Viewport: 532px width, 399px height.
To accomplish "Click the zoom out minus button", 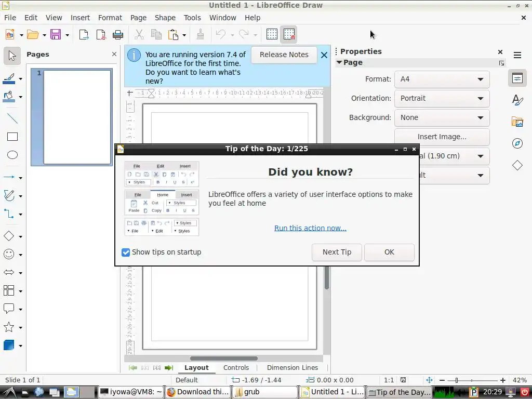I will (x=442, y=380).
